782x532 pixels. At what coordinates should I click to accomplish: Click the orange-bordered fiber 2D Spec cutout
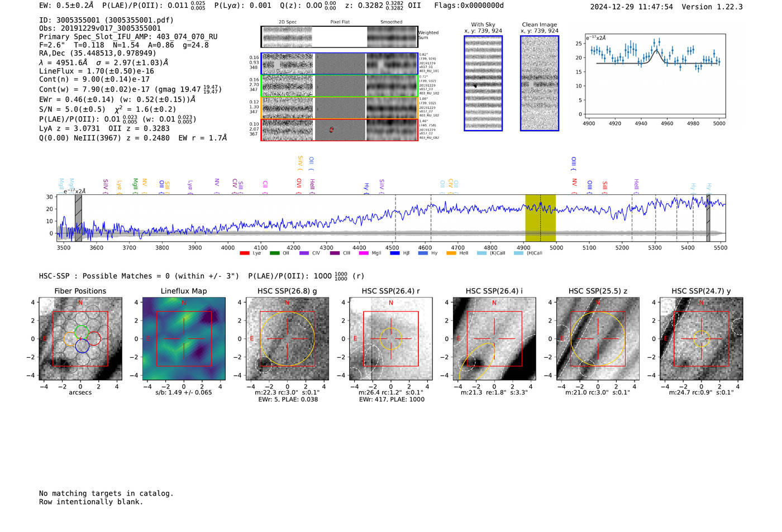287,108
